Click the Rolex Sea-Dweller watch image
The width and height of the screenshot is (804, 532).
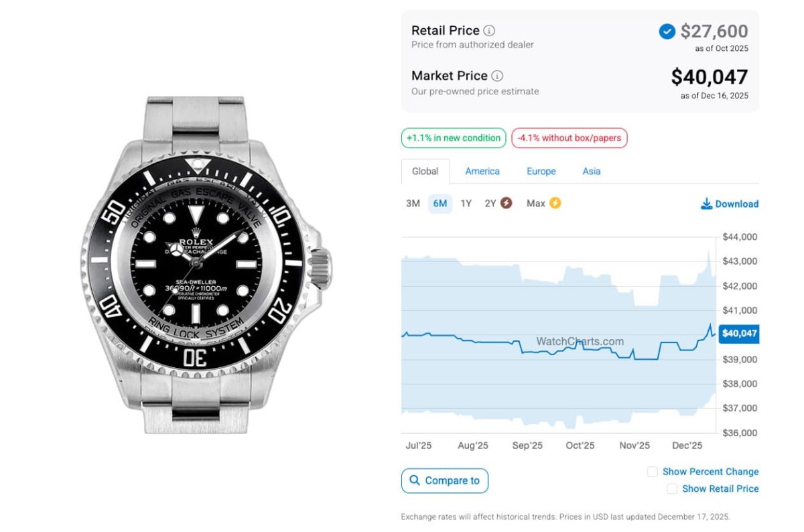pos(204,265)
